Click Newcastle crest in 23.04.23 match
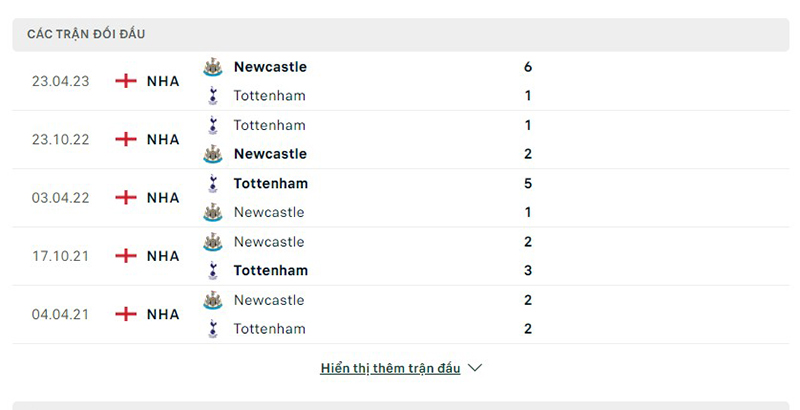This screenshot has height=410, width=800. pos(212,67)
